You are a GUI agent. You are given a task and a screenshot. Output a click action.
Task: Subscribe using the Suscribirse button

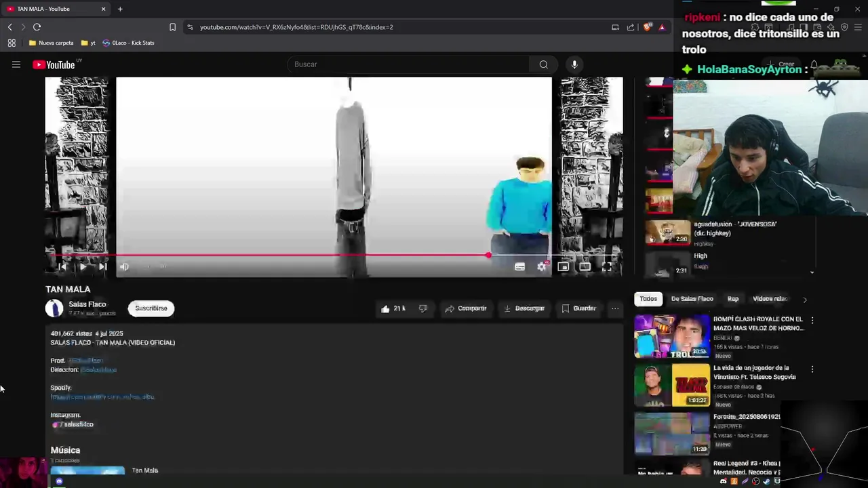[x=151, y=308]
